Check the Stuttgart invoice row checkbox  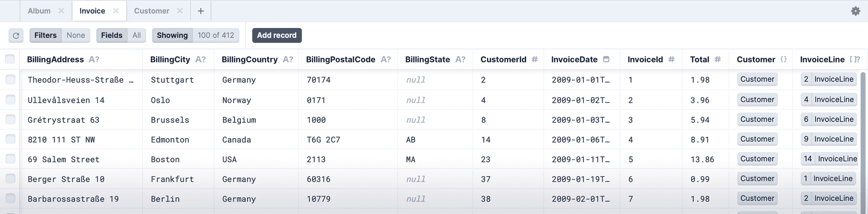coord(10,80)
